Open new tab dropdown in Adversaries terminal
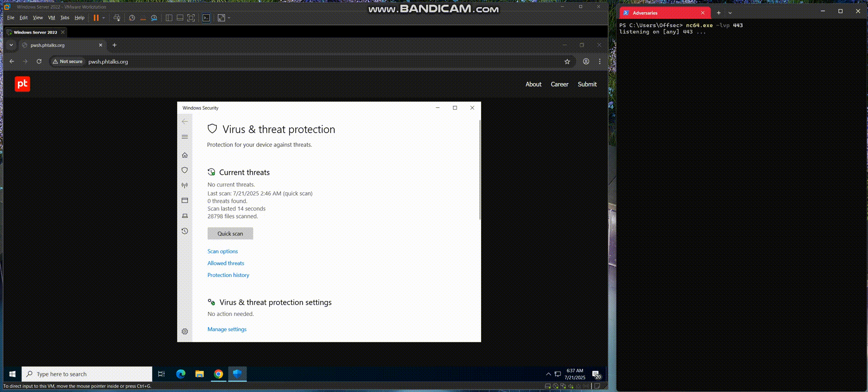Image resolution: width=868 pixels, height=392 pixels. pos(730,13)
